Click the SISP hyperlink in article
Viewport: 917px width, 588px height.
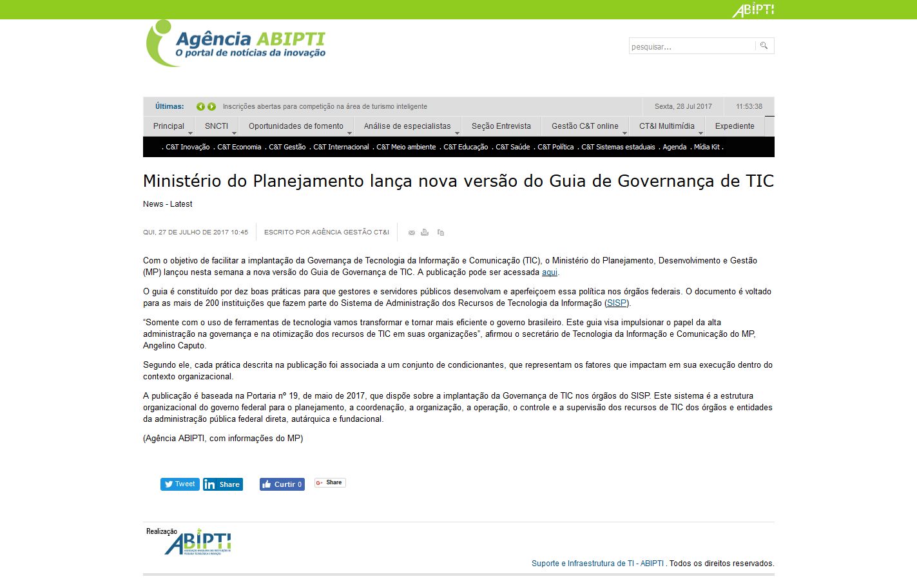[x=617, y=303]
